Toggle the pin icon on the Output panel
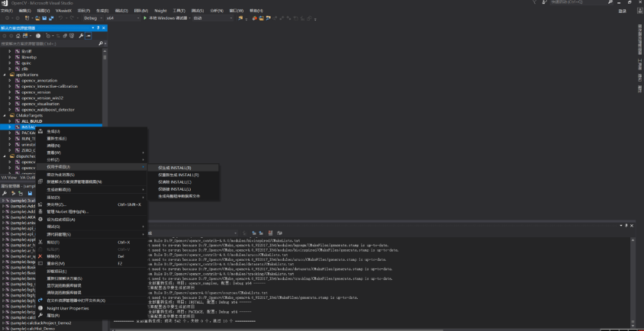This screenshot has width=644, height=331. [626, 226]
